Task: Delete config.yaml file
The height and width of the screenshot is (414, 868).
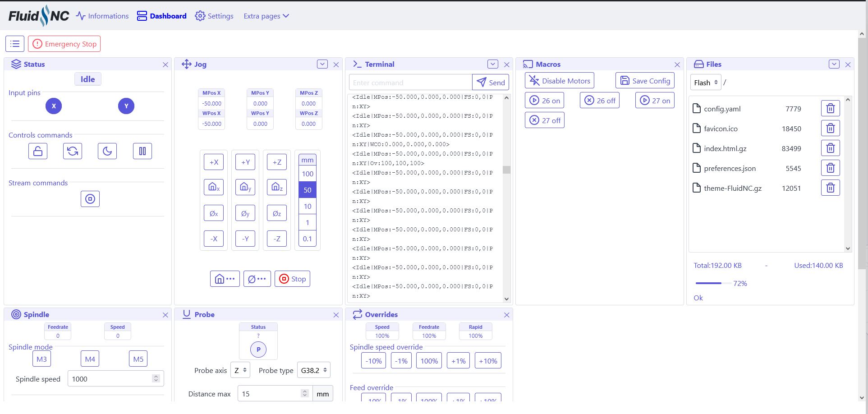Action: [831, 109]
